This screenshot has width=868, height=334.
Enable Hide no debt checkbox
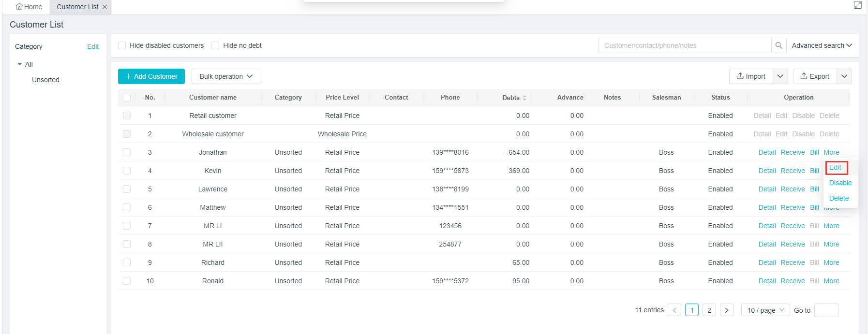point(216,45)
